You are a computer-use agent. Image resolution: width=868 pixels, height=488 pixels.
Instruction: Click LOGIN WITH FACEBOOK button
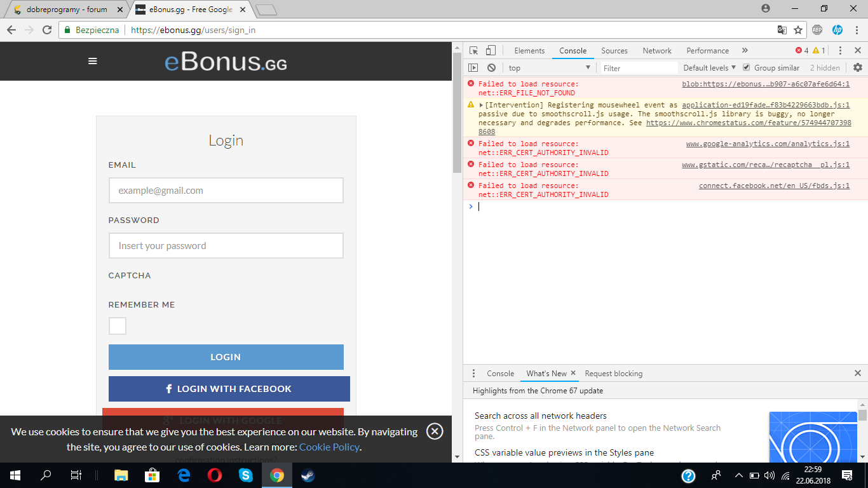coord(229,389)
